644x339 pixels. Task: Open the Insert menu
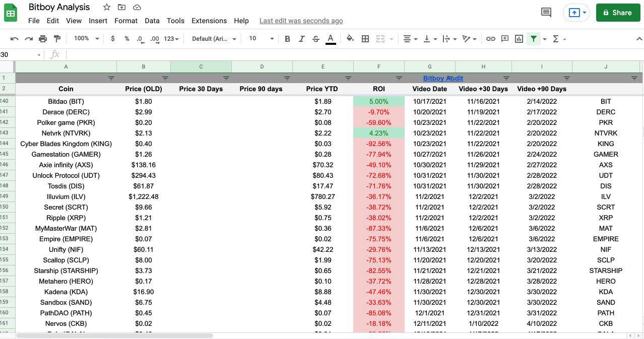coord(98,21)
